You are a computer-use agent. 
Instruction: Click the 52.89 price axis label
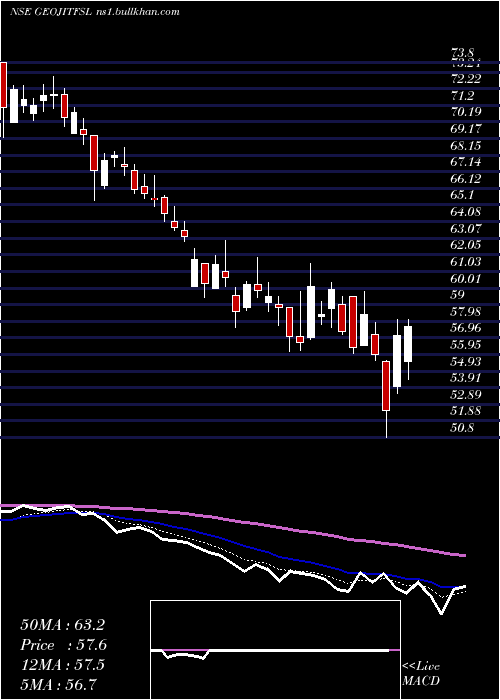pos(468,395)
